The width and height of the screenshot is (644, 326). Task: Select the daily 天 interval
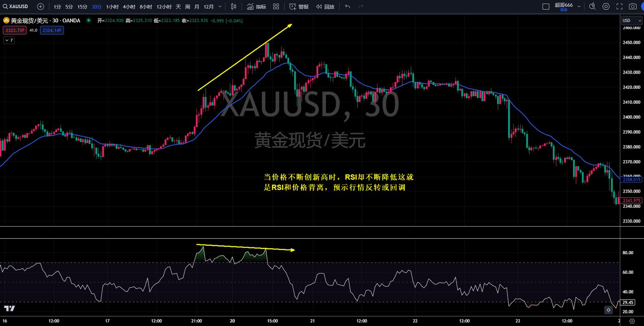178,7
